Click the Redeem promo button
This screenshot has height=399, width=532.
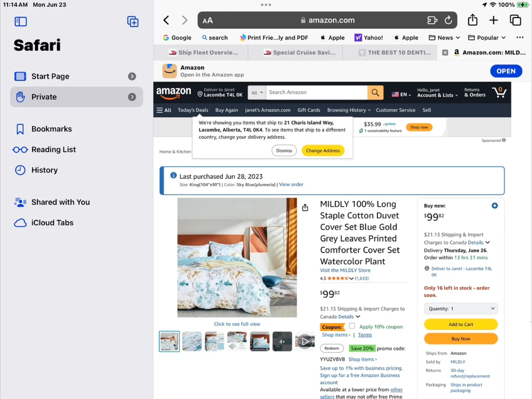click(x=332, y=348)
